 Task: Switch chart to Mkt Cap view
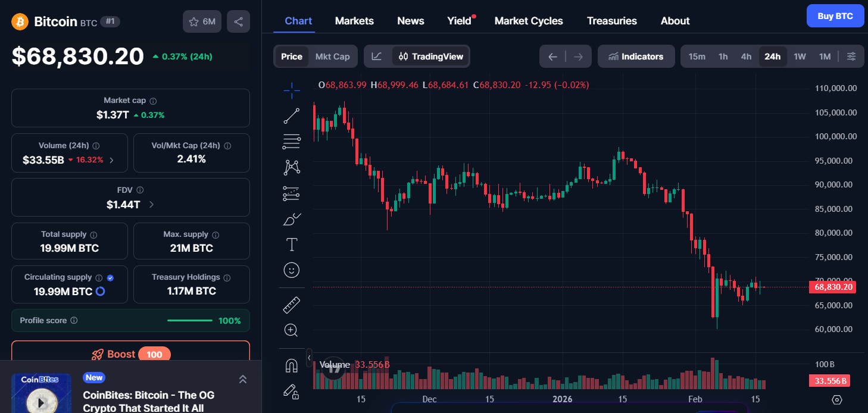click(332, 56)
